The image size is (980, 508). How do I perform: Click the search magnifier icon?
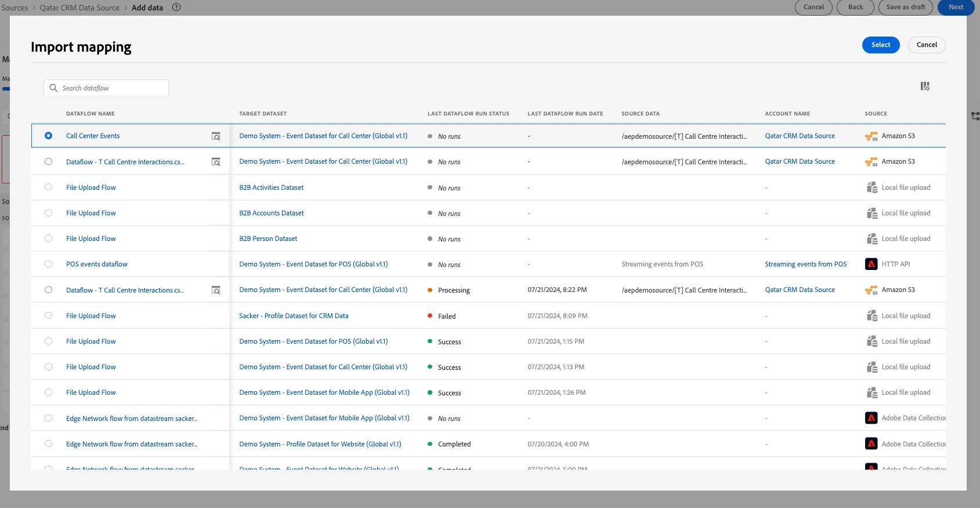point(53,88)
